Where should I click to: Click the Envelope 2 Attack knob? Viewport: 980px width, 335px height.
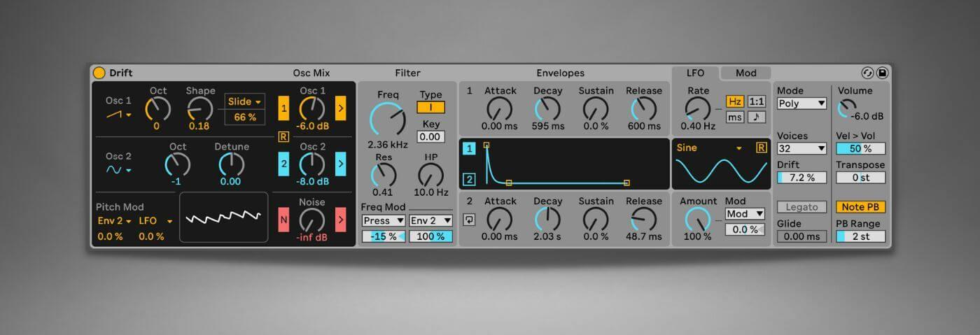[x=500, y=219]
